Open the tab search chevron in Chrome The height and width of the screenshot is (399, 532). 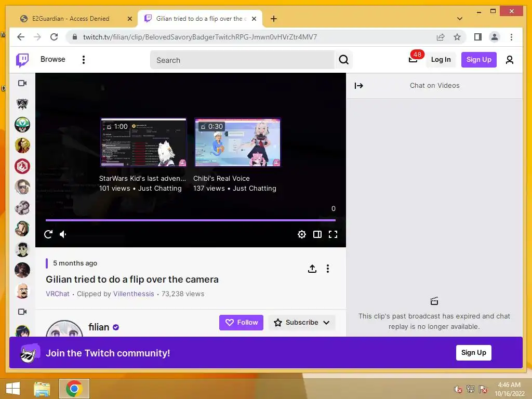(x=460, y=19)
